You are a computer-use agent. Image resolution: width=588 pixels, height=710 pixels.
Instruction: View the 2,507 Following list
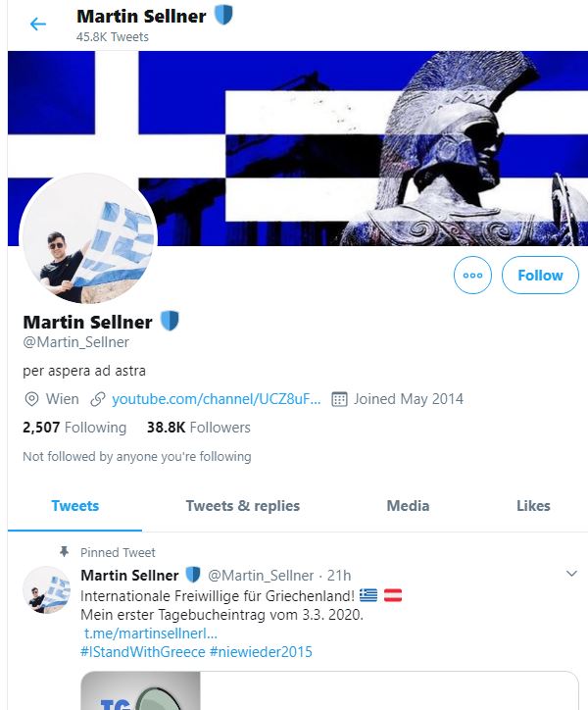(x=74, y=428)
